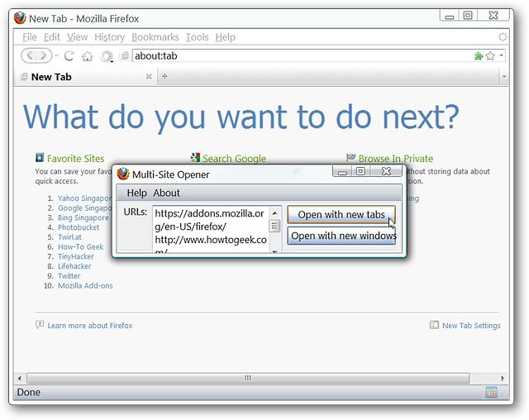Image resolution: width=529 pixels, height=420 pixels.
Task: Click the Learn more speech bubble icon
Action: (x=40, y=325)
